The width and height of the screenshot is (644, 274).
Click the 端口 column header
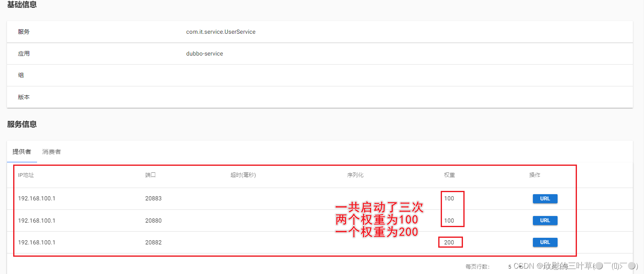click(x=151, y=175)
